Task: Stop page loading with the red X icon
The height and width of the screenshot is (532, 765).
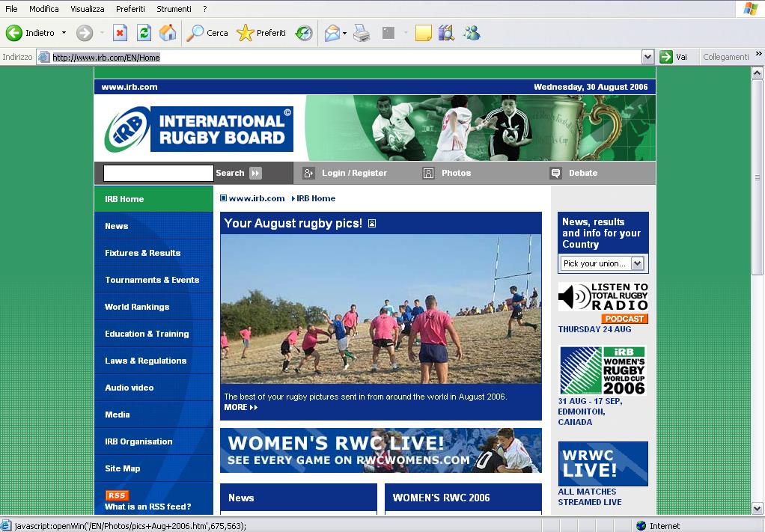Action: click(x=120, y=33)
